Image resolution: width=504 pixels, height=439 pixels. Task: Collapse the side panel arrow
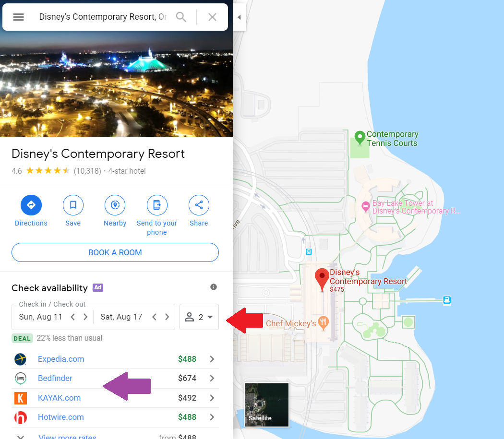point(239,17)
